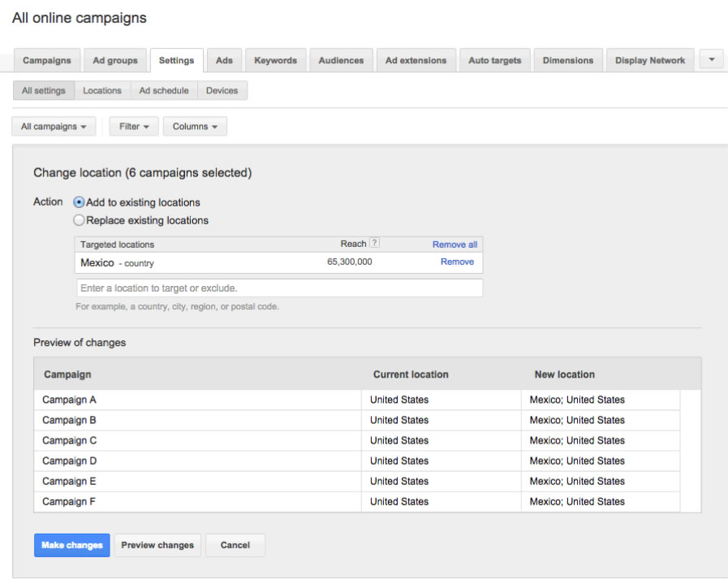The image size is (728, 584).
Task: Click the Campaign E row name
Action: click(69, 482)
